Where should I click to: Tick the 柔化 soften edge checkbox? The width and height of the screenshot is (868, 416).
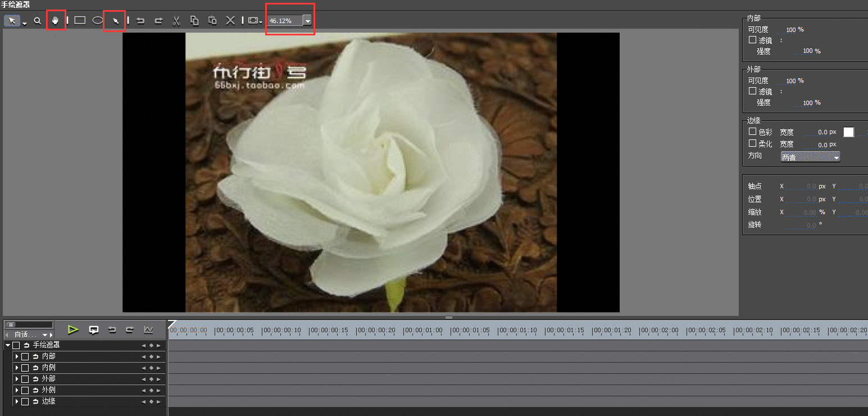[752, 143]
